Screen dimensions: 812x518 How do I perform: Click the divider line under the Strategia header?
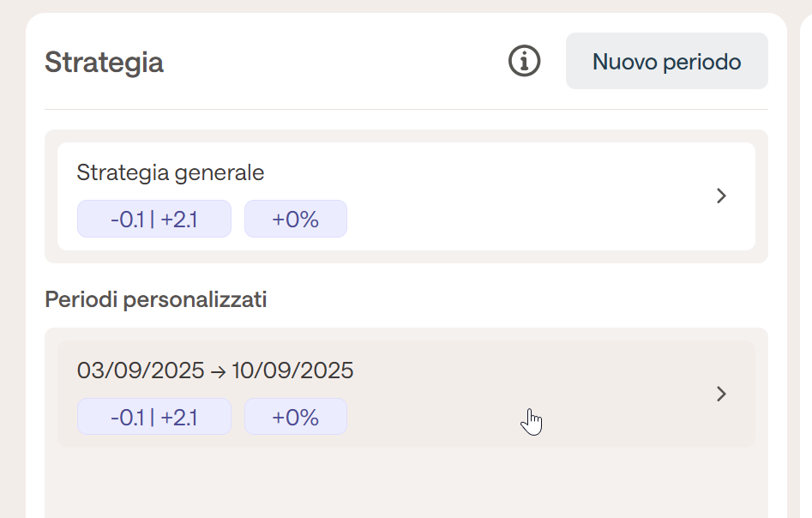click(406, 109)
